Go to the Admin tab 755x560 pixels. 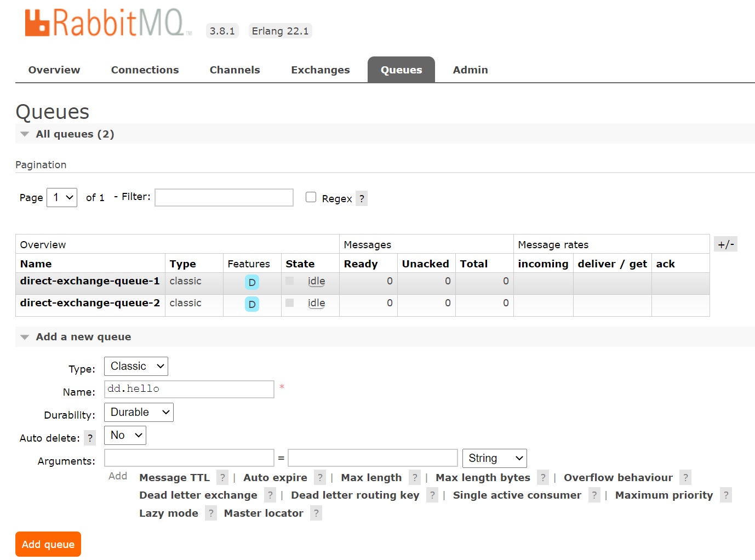click(470, 70)
